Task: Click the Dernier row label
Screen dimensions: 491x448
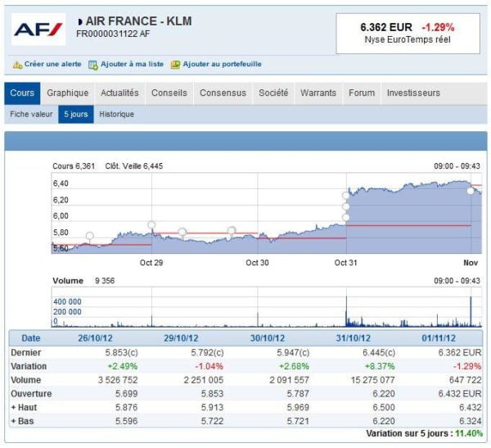Action: coord(26,353)
